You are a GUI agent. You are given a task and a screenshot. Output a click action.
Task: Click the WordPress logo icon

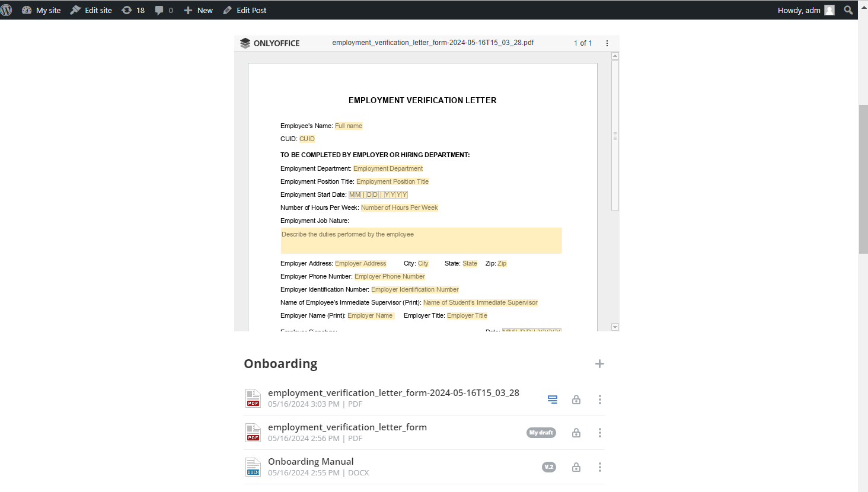point(7,10)
